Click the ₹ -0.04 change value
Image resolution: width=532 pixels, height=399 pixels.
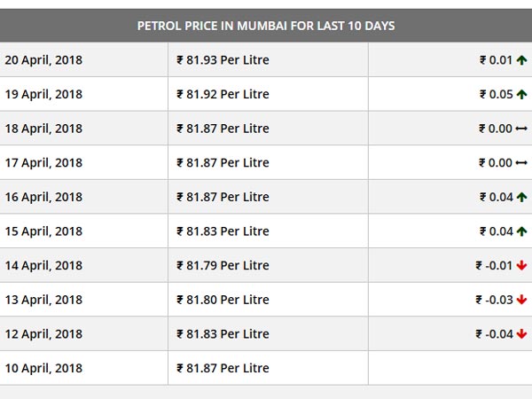(494, 334)
